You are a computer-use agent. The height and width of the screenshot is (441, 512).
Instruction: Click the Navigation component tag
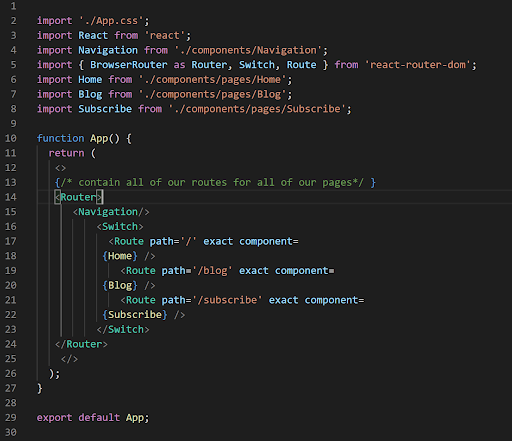coord(111,212)
